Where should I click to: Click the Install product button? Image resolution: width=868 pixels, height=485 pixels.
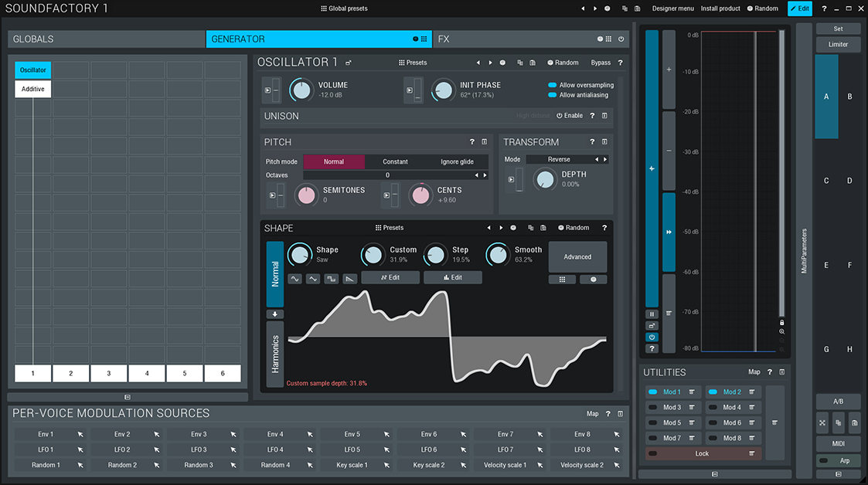pos(720,8)
